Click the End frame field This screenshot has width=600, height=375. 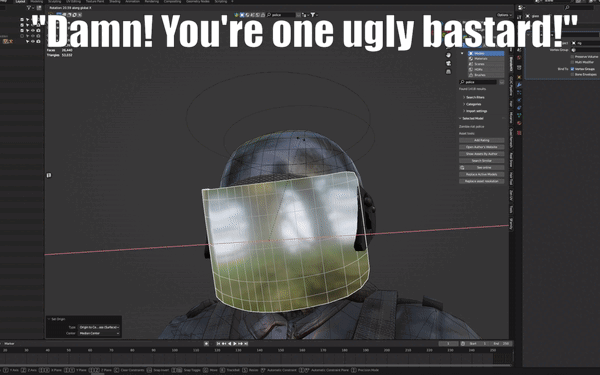coord(501,344)
